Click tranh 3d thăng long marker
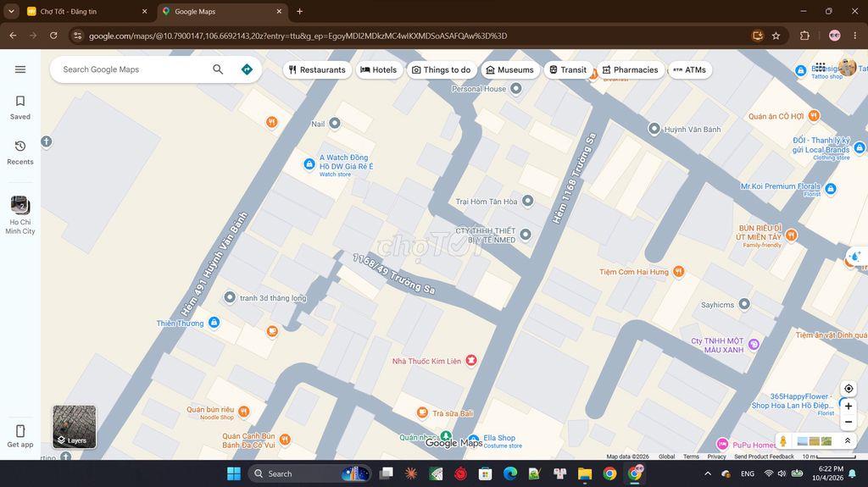This screenshot has height=487, width=868. tap(229, 297)
